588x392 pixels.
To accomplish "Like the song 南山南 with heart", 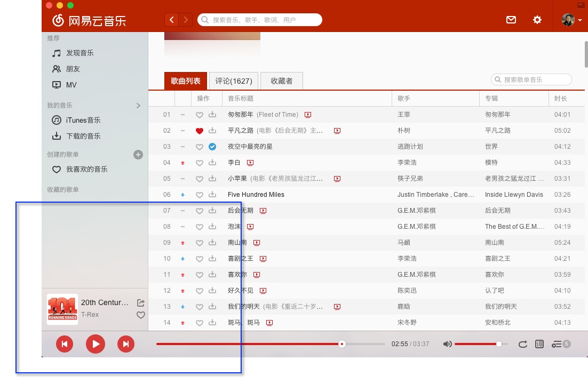I will (200, 243).
